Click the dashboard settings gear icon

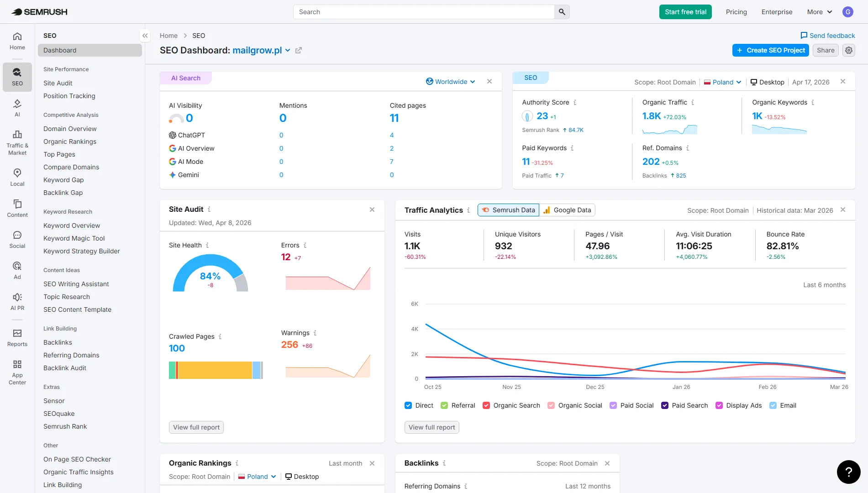coord(848,50)
